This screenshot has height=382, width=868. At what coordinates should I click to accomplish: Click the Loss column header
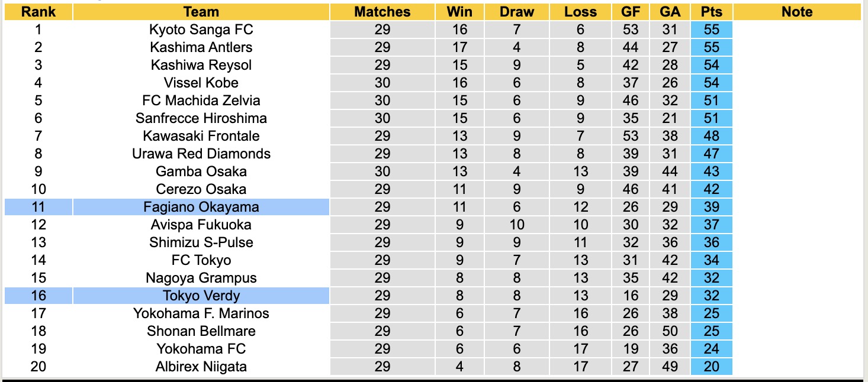tap(580, 12)
